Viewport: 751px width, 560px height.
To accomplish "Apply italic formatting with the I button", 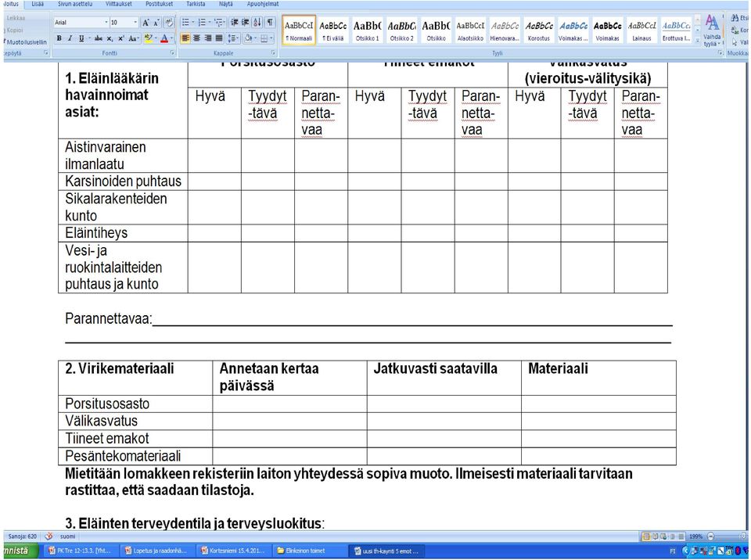I will pos(70,38).
